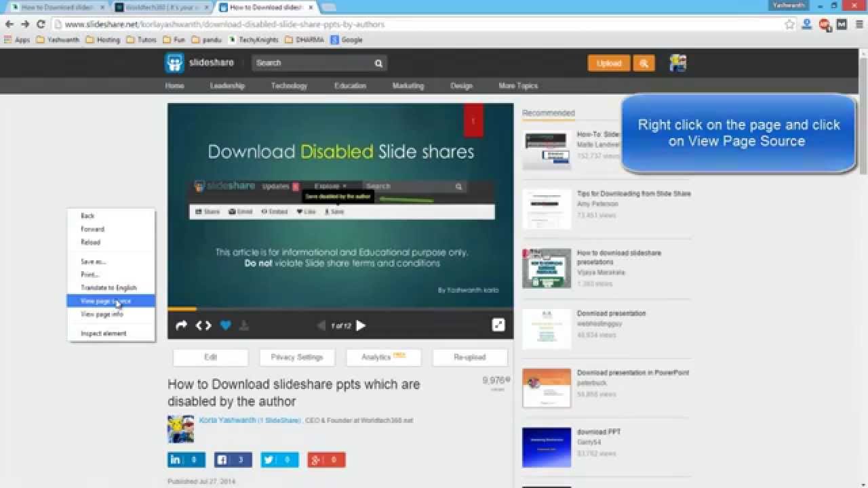Screen dimensions: 868x488
Task: Click author avatar thumbnail beside Korla Yashwanth
Action: point(180,429)
